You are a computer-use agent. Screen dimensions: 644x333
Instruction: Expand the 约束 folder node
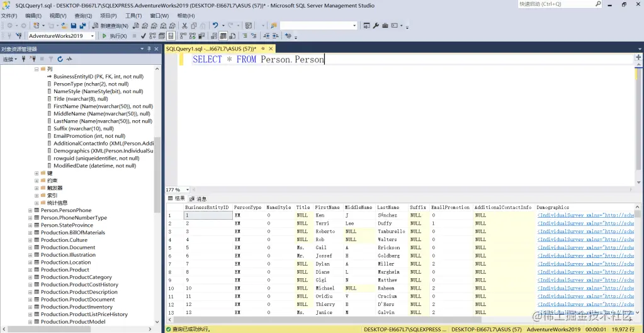(37, 181)
